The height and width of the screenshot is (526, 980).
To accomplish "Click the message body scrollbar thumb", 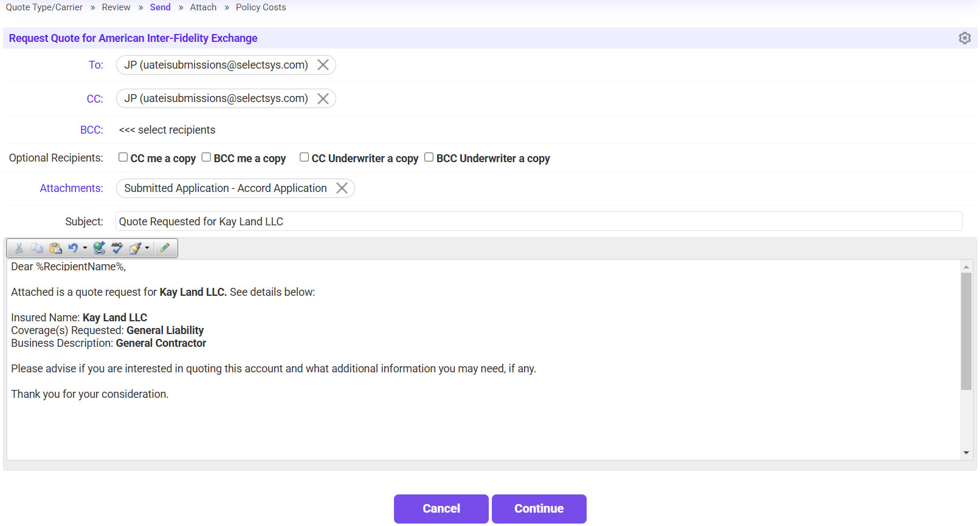I will 966,331.
